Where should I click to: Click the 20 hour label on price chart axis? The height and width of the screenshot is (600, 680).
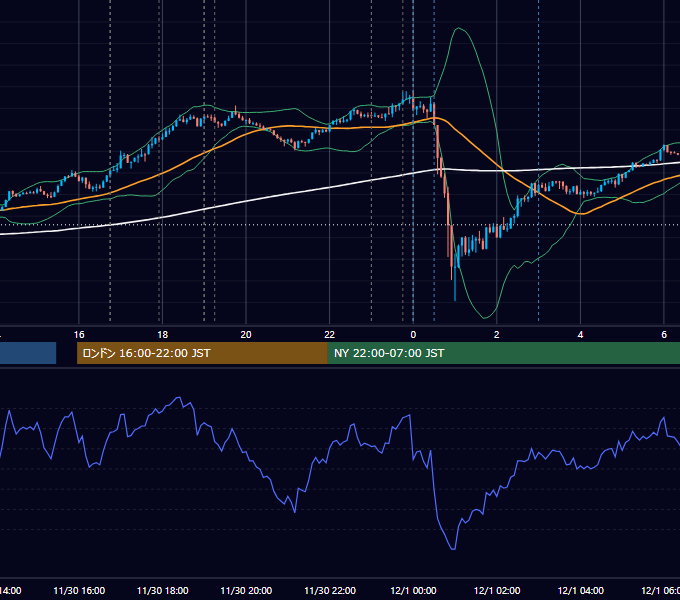[x=246, y=335]
